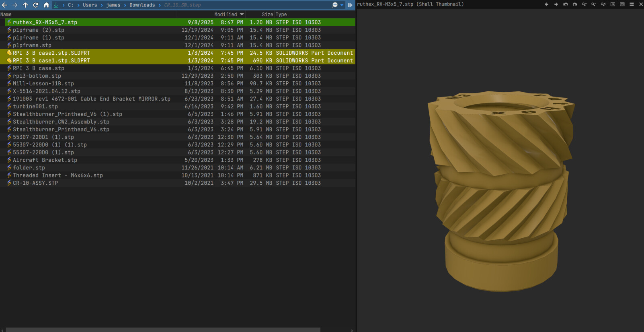The image size is (644, 332).
Task: Refresh the current folder listing
Action: point(36,5)
